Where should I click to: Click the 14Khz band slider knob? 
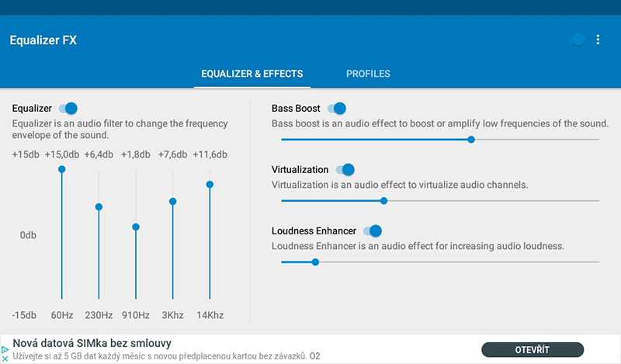pos(210,184)
